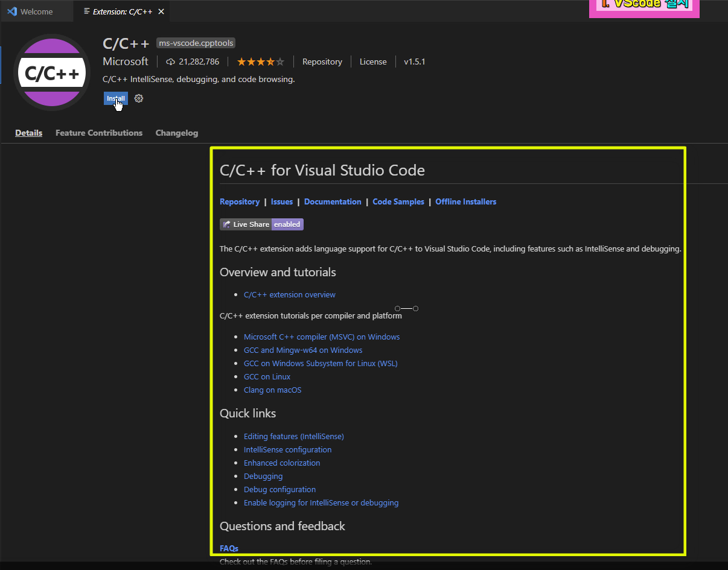Open GCC on Windows Subsystem for Linux link
Image resolution: width=728 pixels, height=570 pixels.
321,363
